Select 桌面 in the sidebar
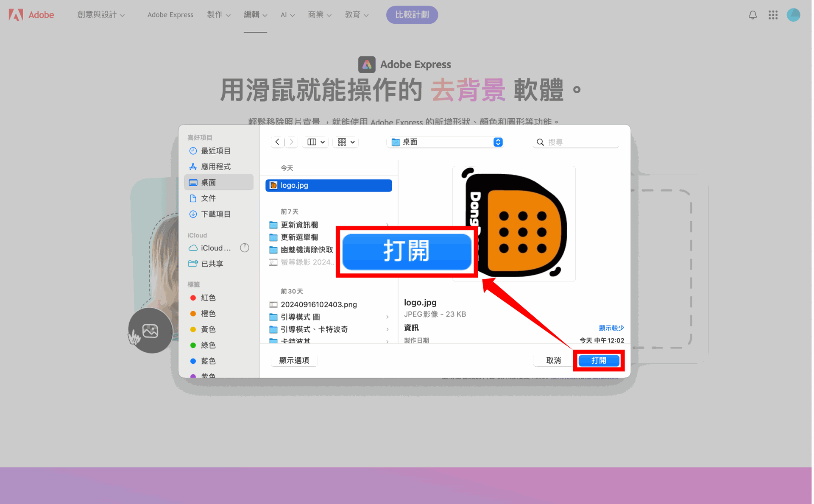814x504 pixels. tap(219, 182)
